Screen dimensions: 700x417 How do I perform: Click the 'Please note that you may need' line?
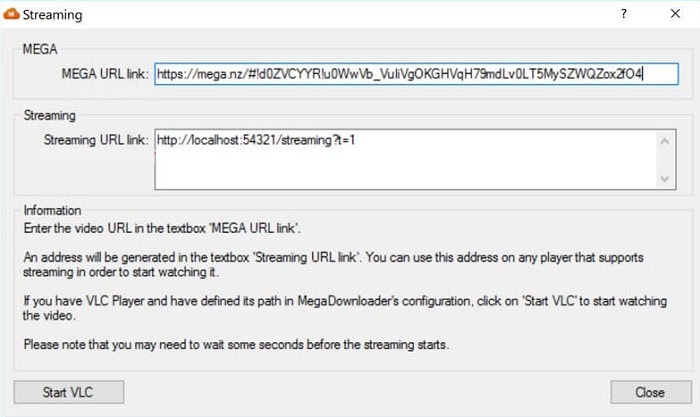pos(236,345)
